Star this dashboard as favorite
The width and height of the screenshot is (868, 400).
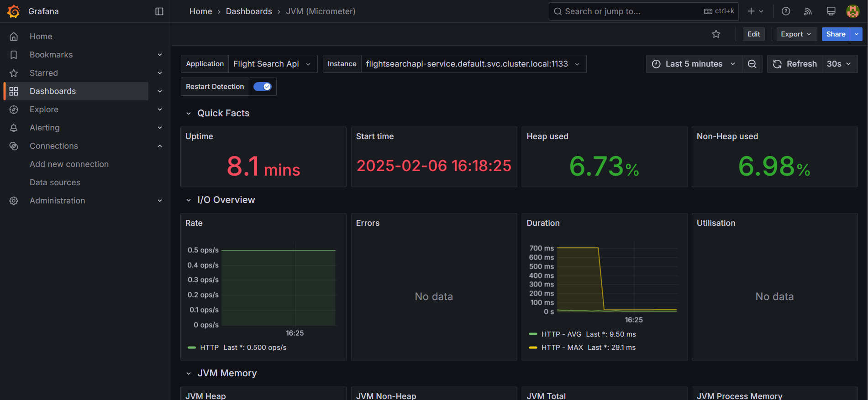click(716, 34)
